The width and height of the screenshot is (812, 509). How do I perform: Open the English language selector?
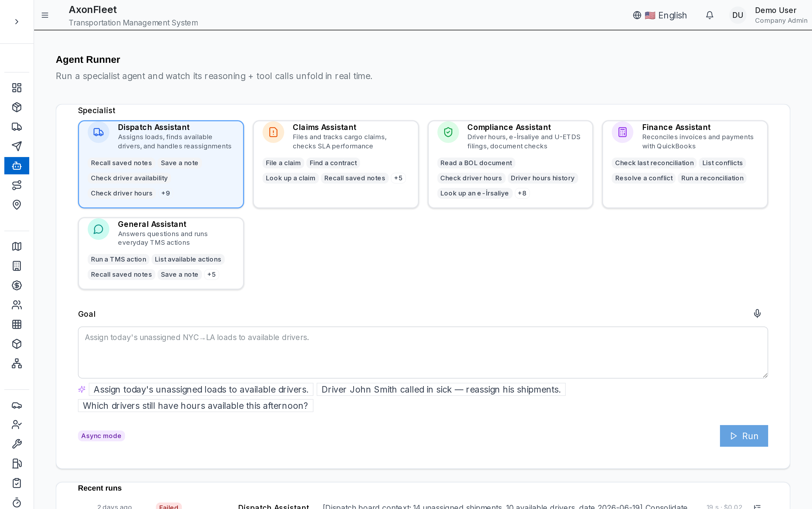[x=660, y=15]
